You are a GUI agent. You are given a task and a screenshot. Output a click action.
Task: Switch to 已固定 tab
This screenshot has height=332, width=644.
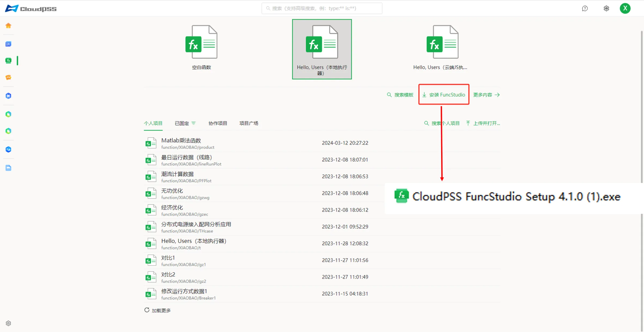point(182,123)
